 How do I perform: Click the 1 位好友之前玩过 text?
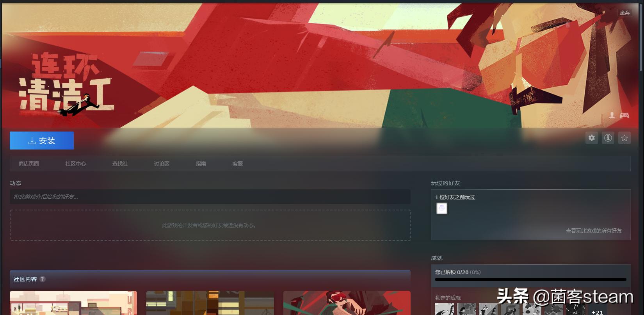click(455, 197)
